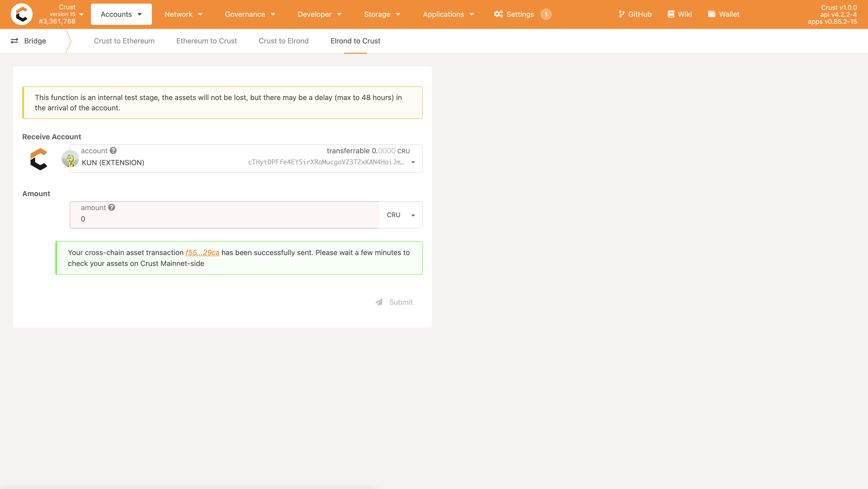Click the Bridge section label
This screenshot has height=489, width=868.
click(x=35, y=41)
